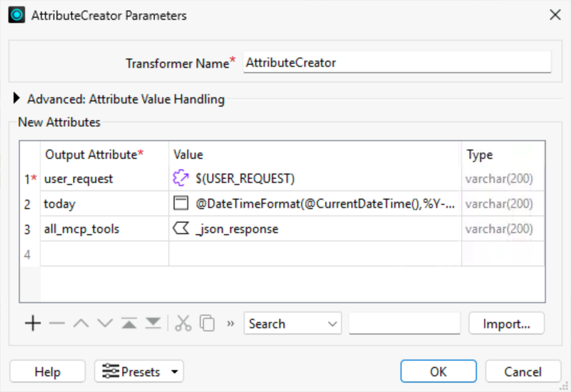Close the AttributeCreator Parameters dialog
This screenshot has width=571, height=392.
pos(555,15)
